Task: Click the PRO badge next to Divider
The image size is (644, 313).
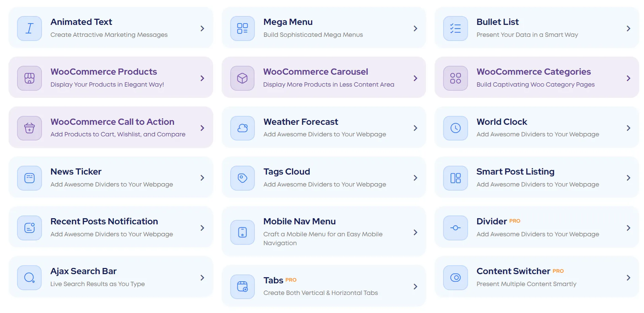Action: [515, 221]
